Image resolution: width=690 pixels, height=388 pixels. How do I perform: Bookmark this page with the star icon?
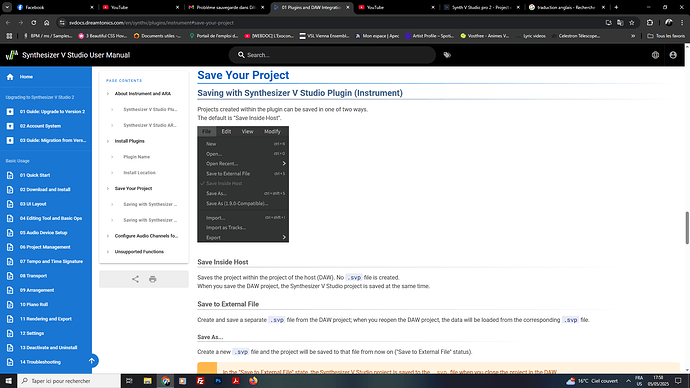pyautogui.click(x=632, y=23)
